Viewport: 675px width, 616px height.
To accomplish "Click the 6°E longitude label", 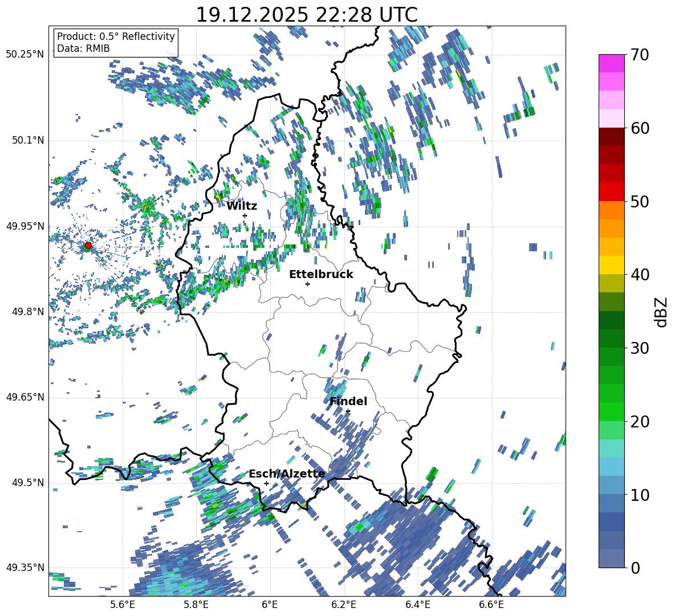I will click(x=270, y=605).
